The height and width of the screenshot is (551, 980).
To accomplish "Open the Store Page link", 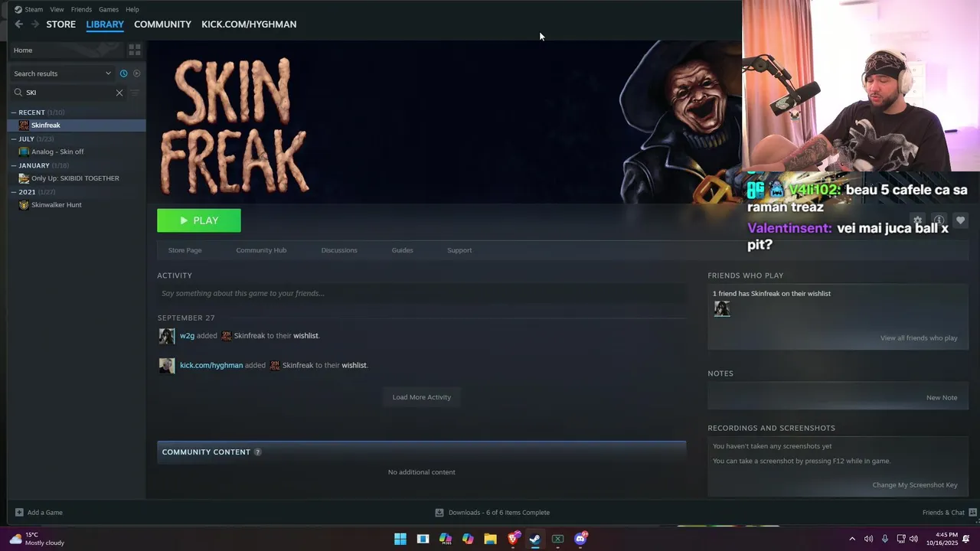I will (x=185, y=250).
